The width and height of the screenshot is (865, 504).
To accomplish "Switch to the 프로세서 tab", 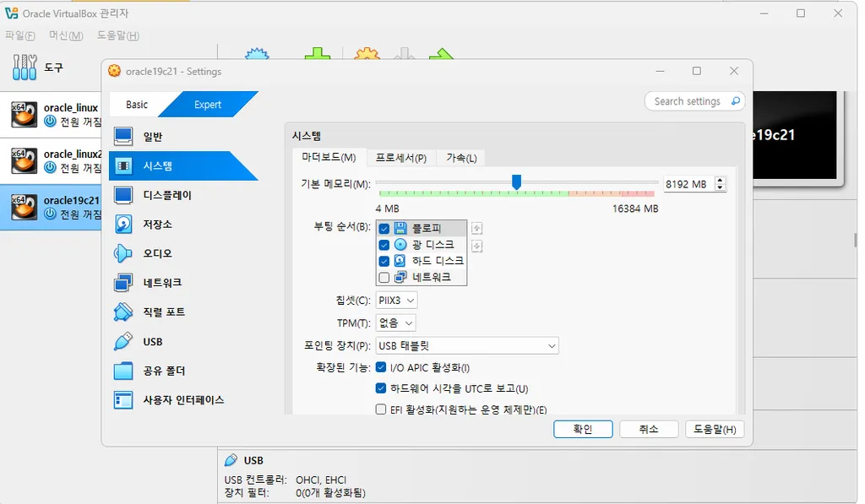I will (x=401, y=158).
